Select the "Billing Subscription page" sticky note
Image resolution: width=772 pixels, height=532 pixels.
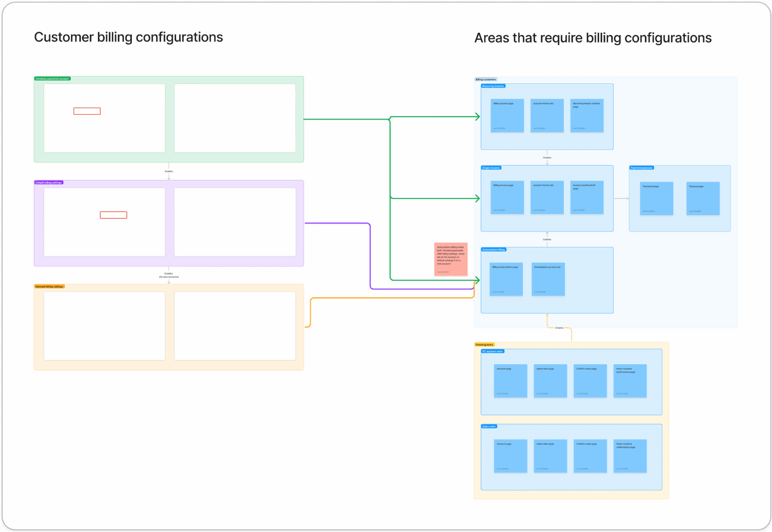(x=506, y=279)
